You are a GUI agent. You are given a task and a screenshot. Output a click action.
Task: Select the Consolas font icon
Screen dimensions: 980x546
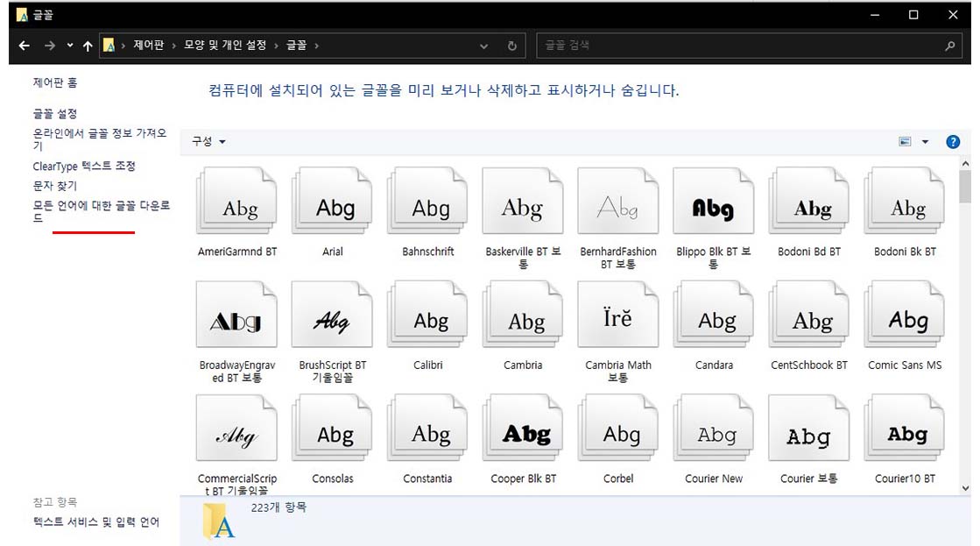coord(333,429)
